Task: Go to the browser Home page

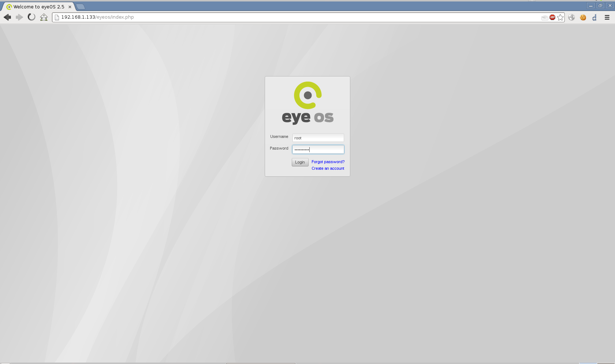Action: 44,17
